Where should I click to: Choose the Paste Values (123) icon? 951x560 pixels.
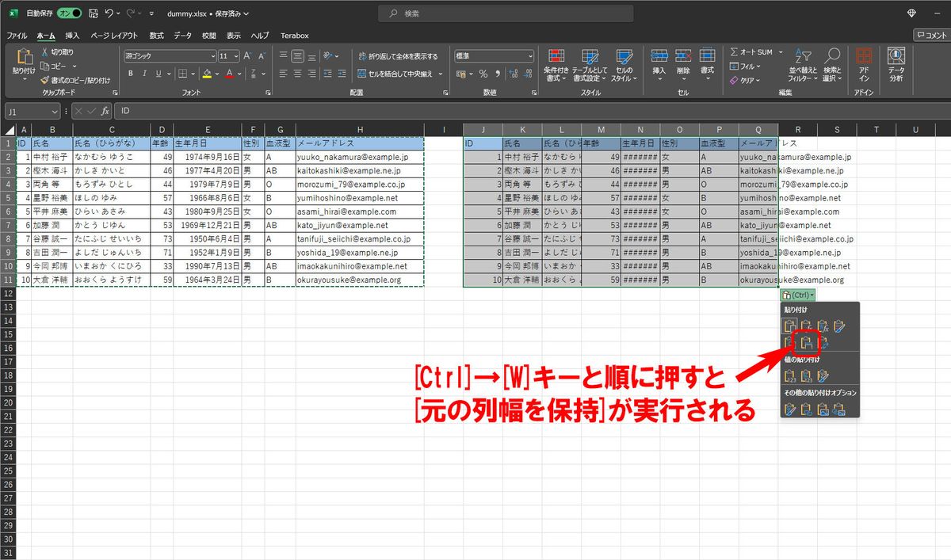789,376
